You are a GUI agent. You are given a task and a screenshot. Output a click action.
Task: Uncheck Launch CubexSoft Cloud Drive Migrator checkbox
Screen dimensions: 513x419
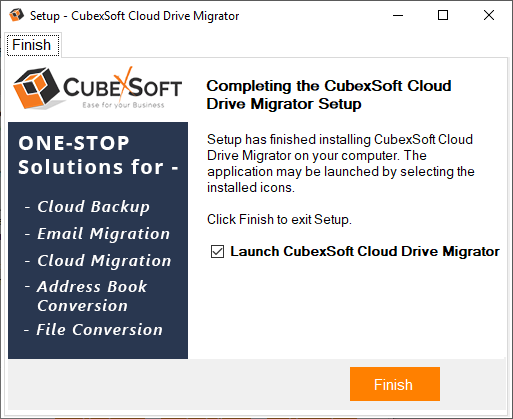point(217,252)
